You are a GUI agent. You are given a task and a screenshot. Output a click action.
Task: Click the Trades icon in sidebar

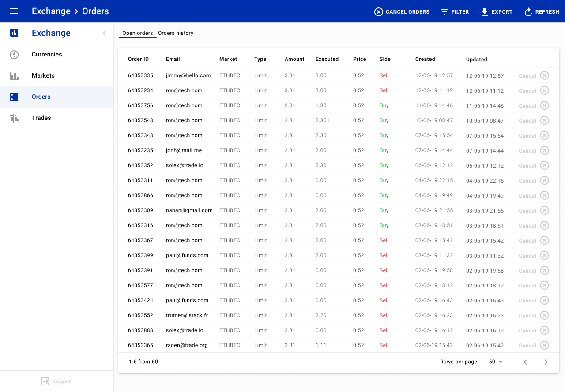point(14,118)
